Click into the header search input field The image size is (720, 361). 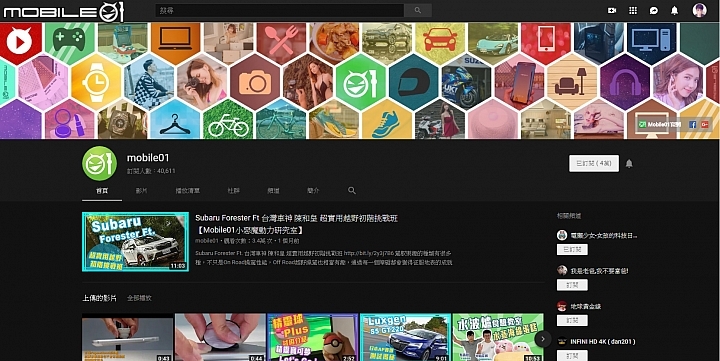click(280, 10)
